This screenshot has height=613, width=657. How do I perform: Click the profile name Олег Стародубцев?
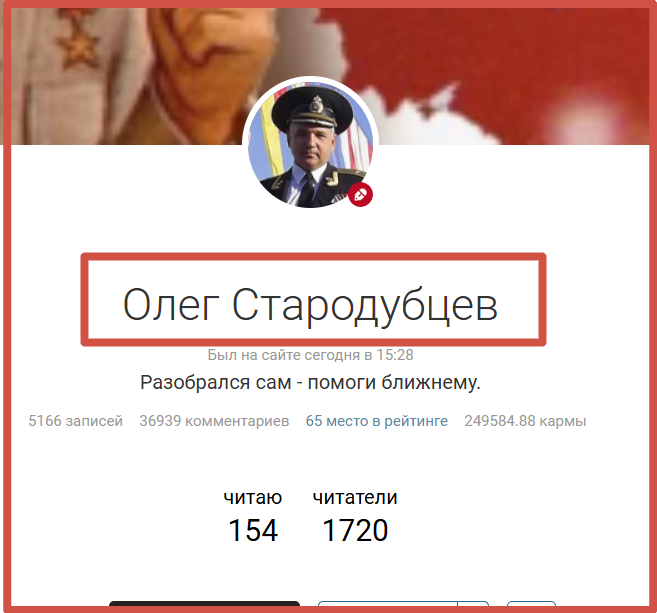(310, 305)
